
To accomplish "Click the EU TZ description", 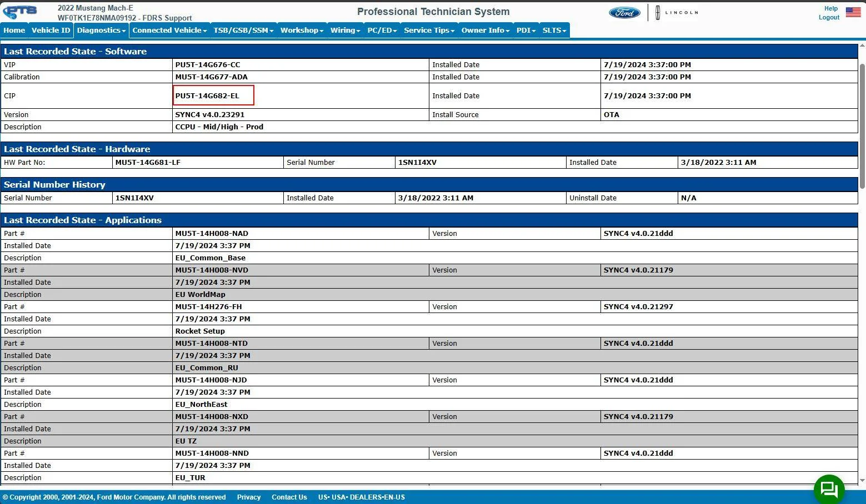I will (x=186, y=441).
